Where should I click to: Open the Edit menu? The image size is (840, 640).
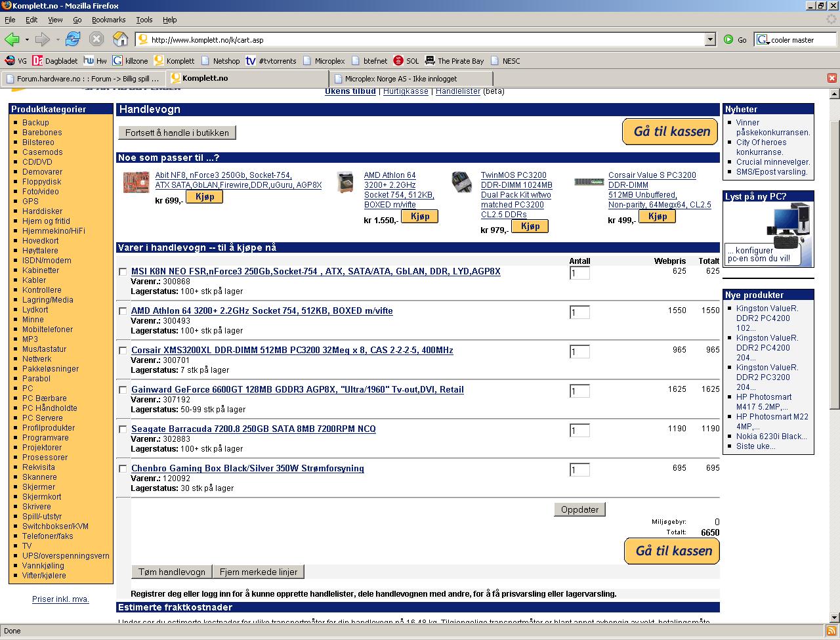click(31, 20)
